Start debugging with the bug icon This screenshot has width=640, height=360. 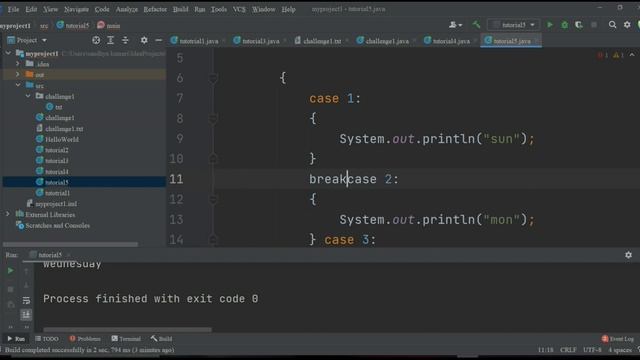coord(564,25)
